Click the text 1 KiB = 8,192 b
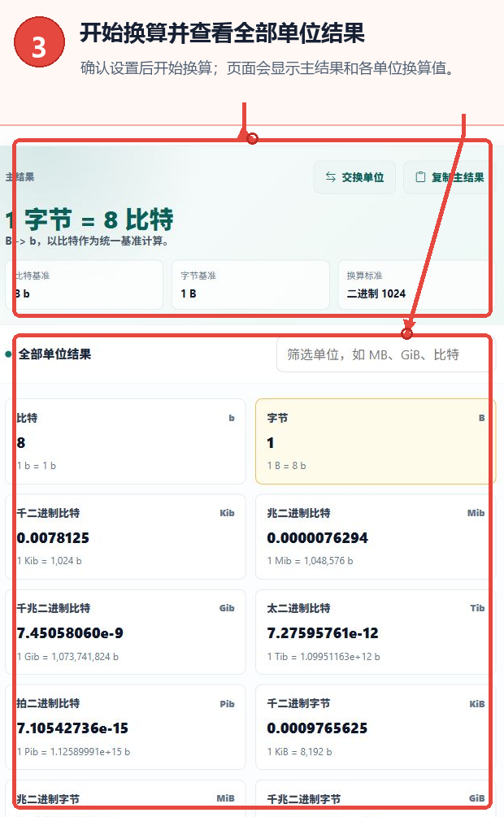Image resolution: width=504 pixels, height=817 pixels. click(300, 751)
